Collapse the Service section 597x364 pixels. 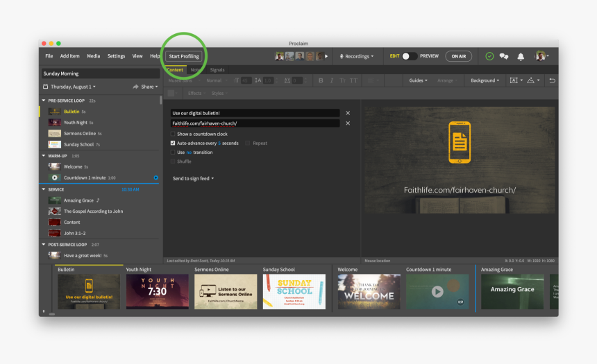tap(44, 189)
